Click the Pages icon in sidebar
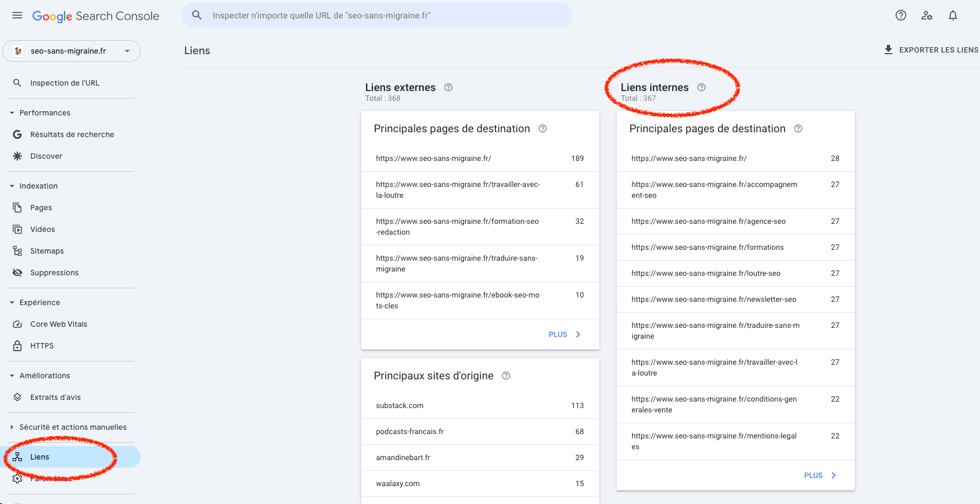 17,208
